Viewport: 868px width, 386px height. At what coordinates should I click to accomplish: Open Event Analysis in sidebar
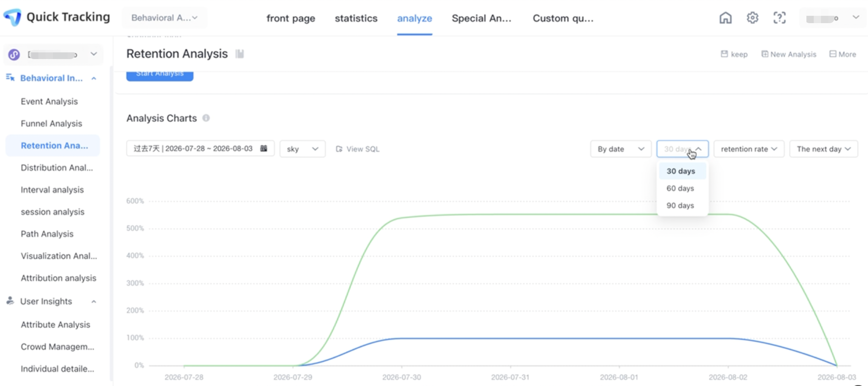[x=49, y=101]
